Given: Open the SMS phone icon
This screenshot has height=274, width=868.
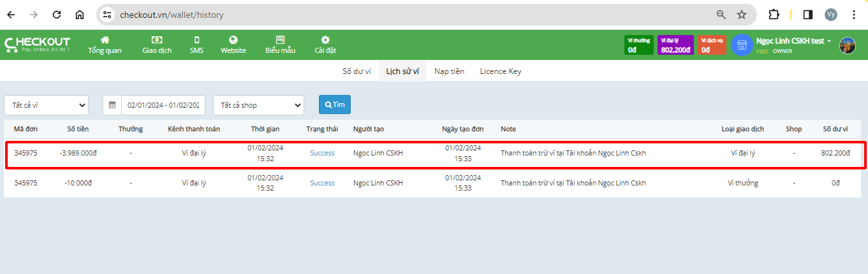Looking at the screenshot, I should coord(196,40).
